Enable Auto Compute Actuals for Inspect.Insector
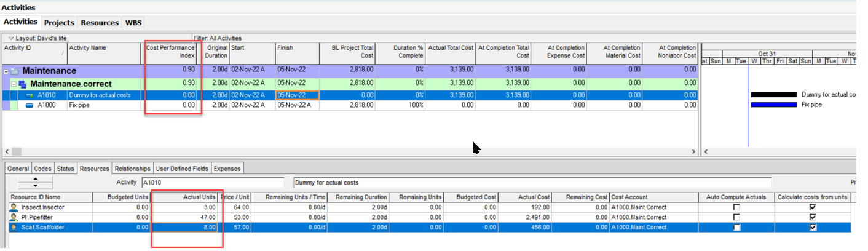The height and width of the screenshot is (251, 868). tap(736, 208)
